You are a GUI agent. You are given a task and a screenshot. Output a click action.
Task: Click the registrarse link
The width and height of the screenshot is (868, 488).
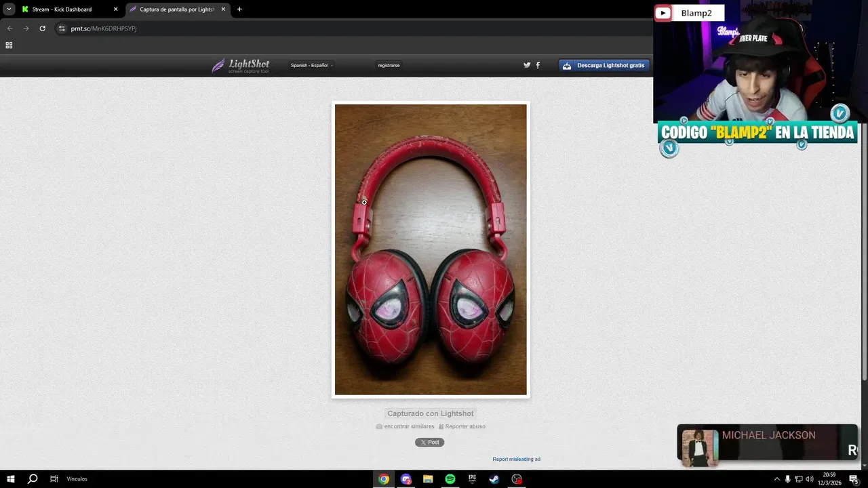[389, 66]
